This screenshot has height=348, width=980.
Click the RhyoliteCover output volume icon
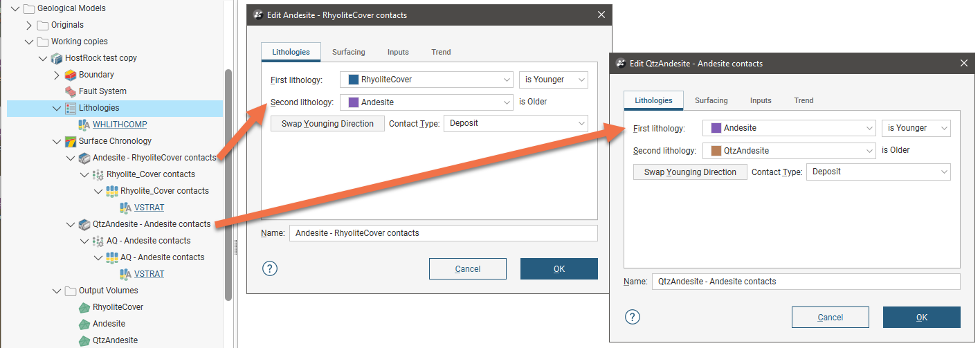84,307
